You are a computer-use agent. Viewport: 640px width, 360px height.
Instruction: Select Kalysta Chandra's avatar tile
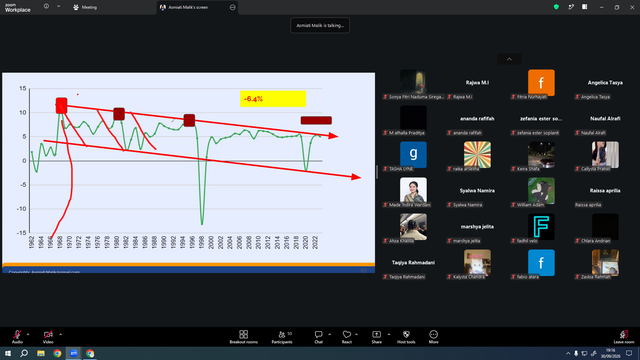tap(477, 262)
